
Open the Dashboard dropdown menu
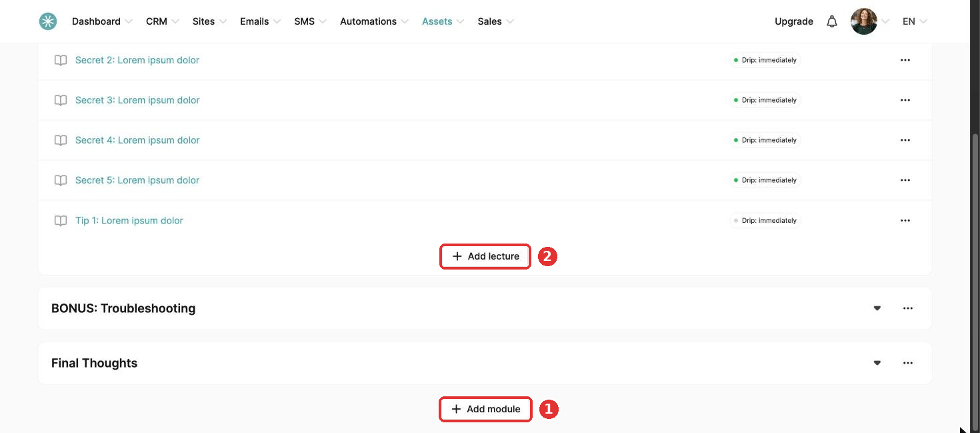[102, 21]
